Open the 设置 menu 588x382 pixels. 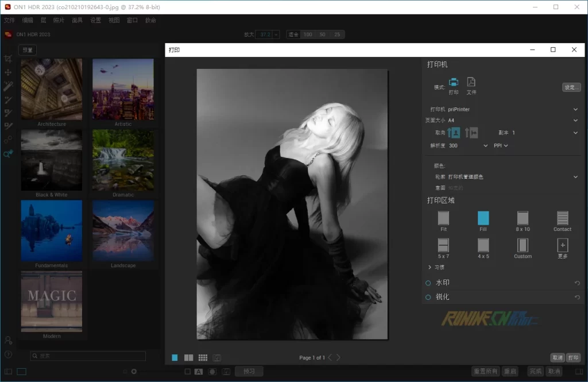pos(95,20)
